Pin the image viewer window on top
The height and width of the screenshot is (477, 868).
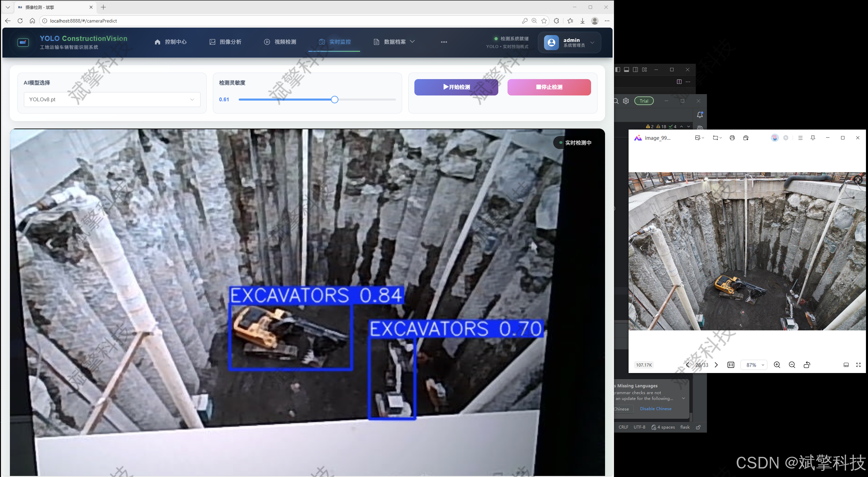point(813,138)
